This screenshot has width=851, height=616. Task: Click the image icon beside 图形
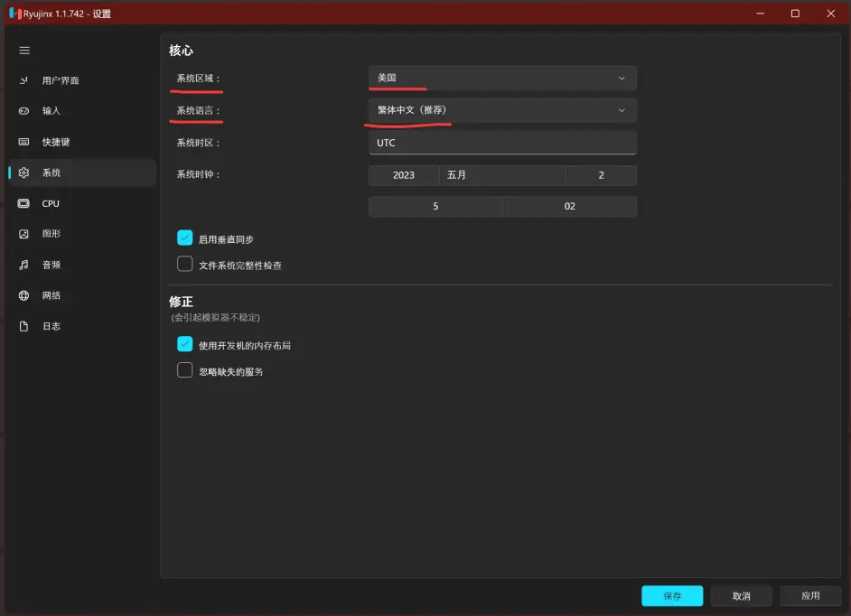pos(23,234)
